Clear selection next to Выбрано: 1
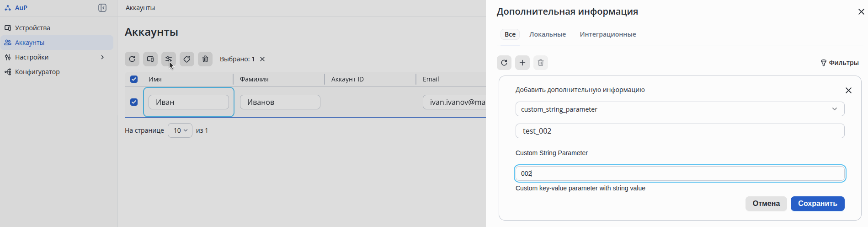 [x=262, y=59]
